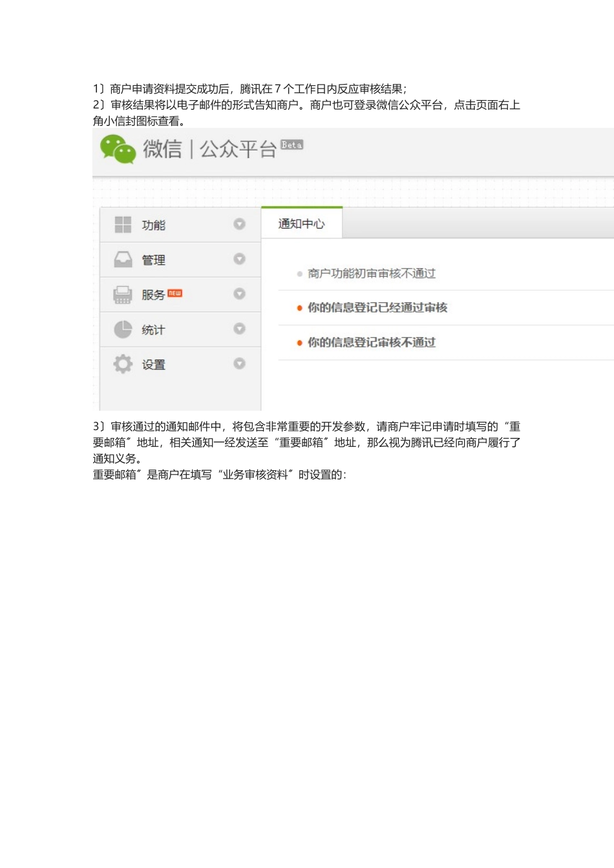Select the 通知中心 tab
614x868 pixels.
point(302,223)
